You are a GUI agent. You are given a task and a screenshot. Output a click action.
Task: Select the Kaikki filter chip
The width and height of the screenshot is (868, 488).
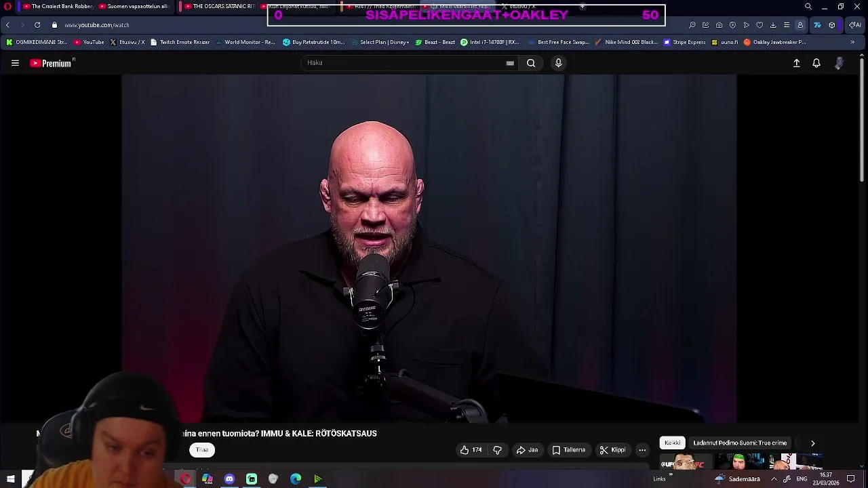pos(673,443)
